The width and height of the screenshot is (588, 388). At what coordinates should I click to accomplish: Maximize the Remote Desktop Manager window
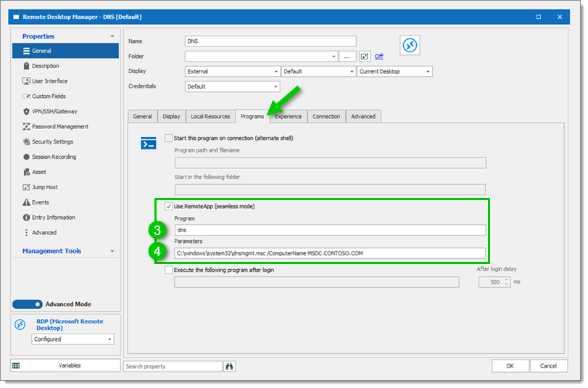(539, 17)
